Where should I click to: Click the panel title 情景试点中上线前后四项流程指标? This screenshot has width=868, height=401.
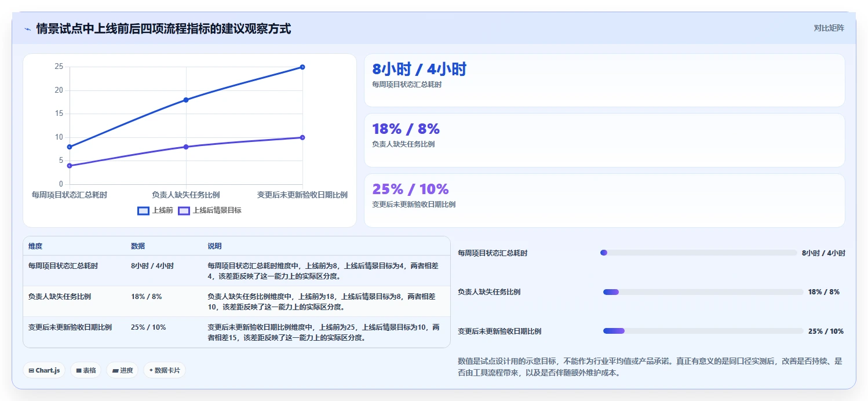click(x=163, y=28)
